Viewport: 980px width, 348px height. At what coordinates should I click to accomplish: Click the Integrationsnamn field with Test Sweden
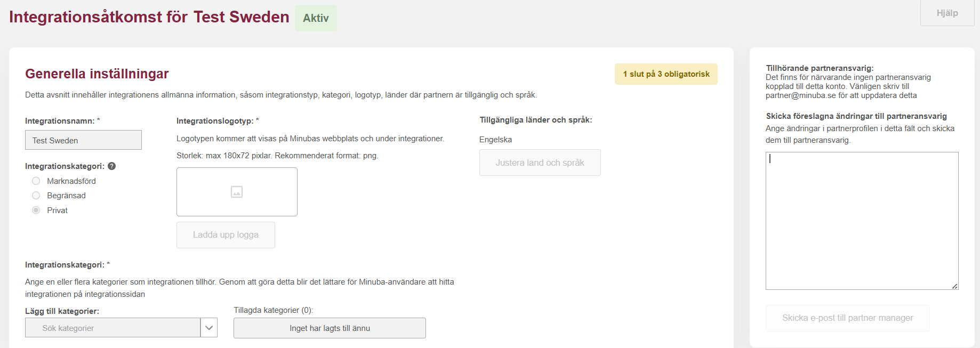click(x=83, y=140)
